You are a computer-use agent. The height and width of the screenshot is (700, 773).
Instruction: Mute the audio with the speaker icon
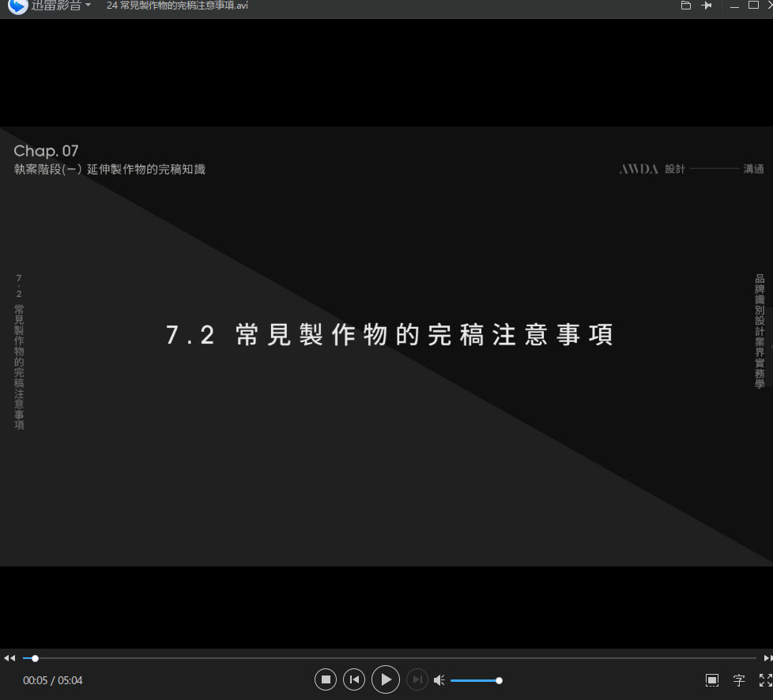coord(439,680)
